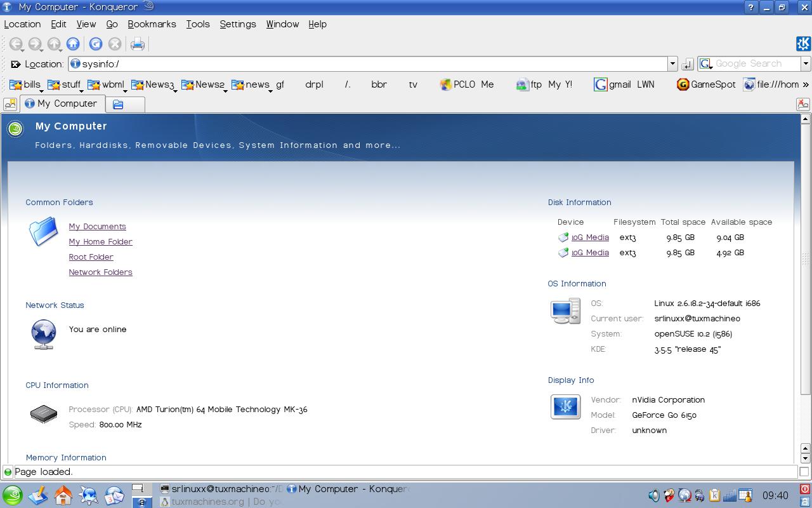The image size is (812, 508).
Task: Open the tuxmachines.org taskbar entry
Action: click(x=219, y=502)
